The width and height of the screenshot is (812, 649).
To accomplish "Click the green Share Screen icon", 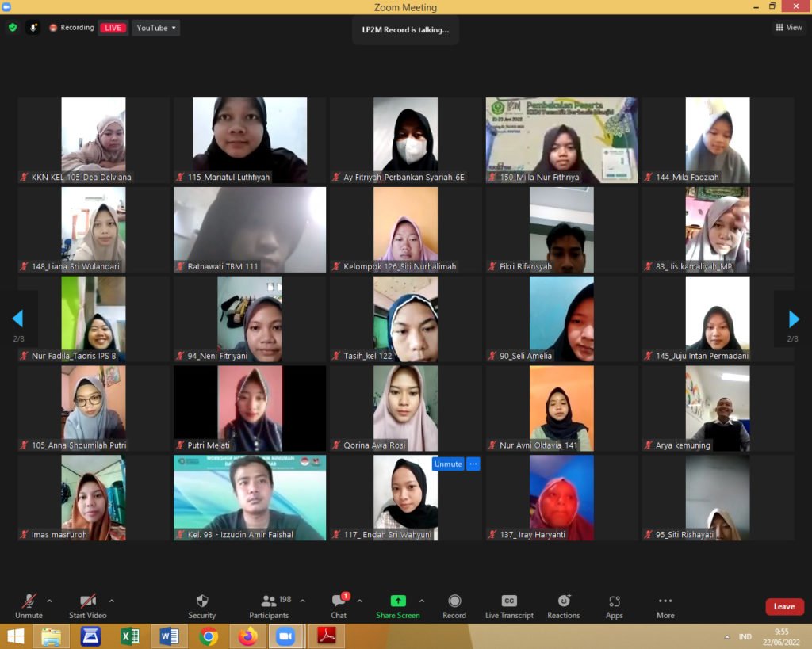I will 398,601.
